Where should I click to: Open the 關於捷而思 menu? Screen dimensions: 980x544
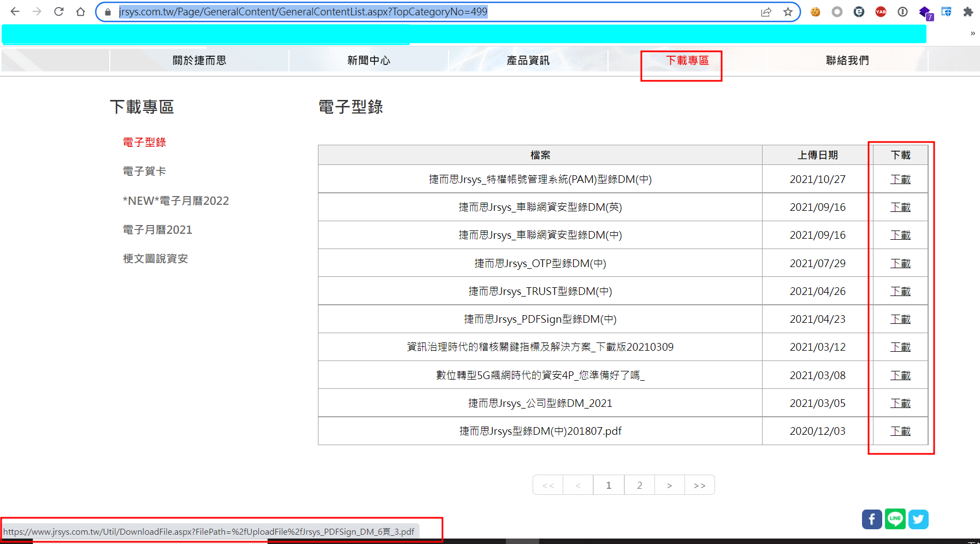(199, 60)
